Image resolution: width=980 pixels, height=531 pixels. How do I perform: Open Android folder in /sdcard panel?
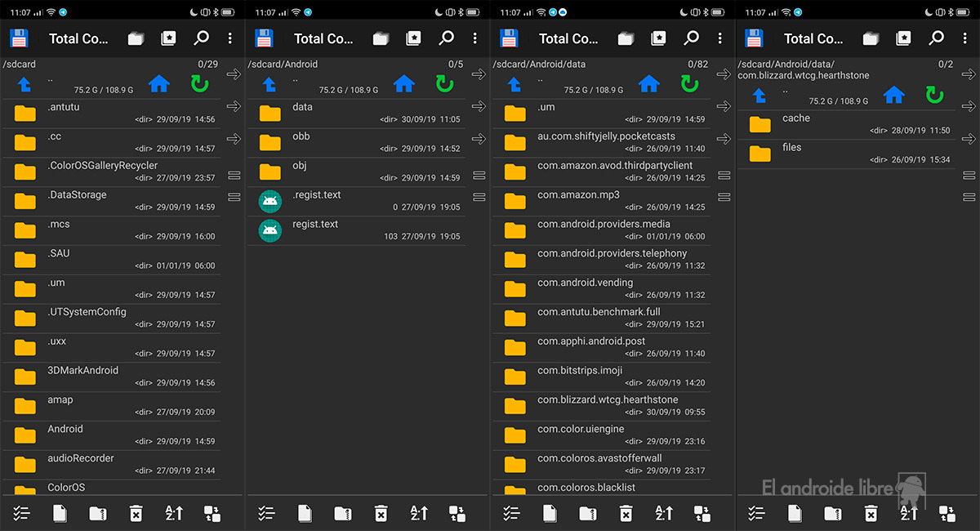[111, 435]
